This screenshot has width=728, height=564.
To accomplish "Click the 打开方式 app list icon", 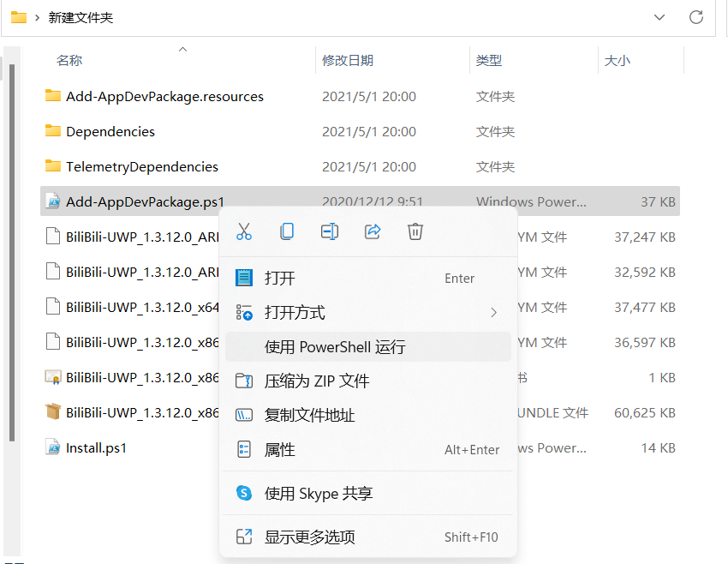I will pyautogui.click(x=244, y=312).
